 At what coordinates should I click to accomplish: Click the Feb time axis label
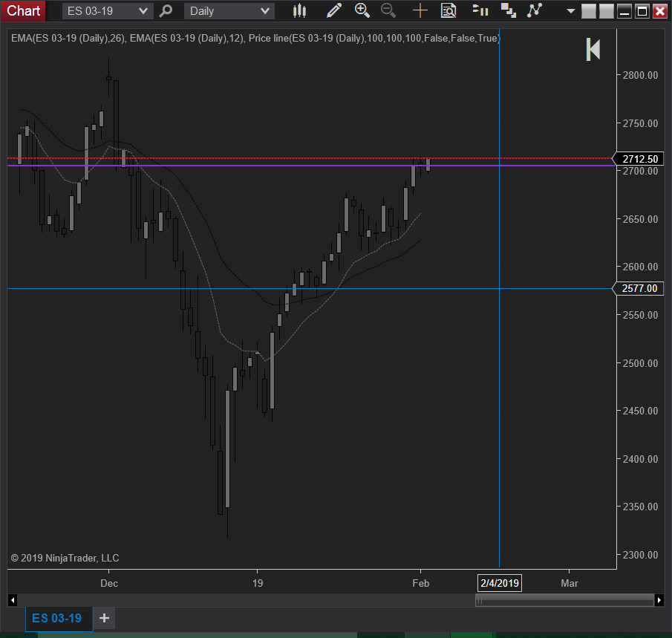tap(420, 584)
